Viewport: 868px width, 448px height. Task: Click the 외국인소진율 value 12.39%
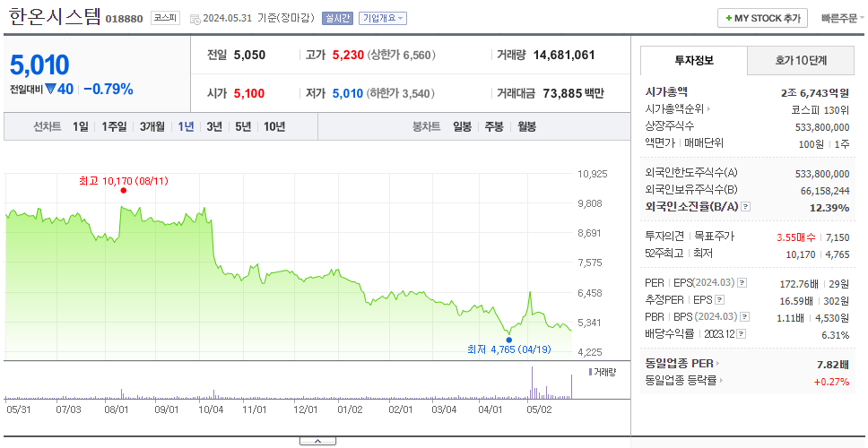tap(829, 207)
